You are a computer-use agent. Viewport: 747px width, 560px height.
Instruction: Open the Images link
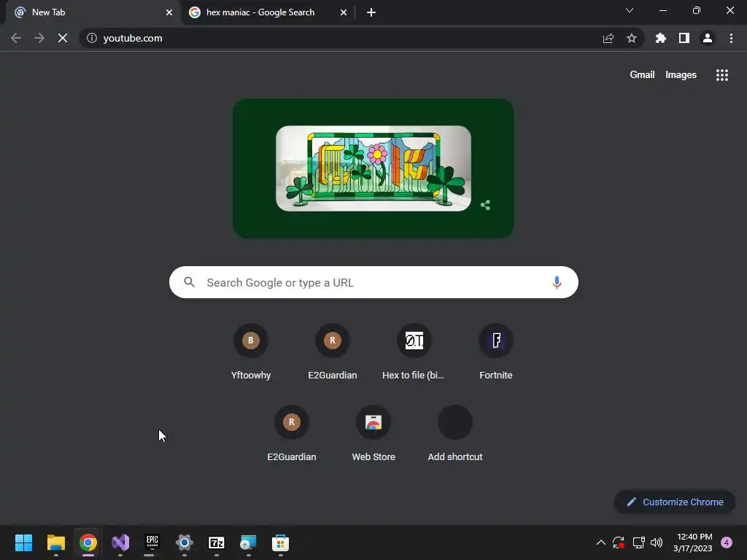click(x=681, y=75)
